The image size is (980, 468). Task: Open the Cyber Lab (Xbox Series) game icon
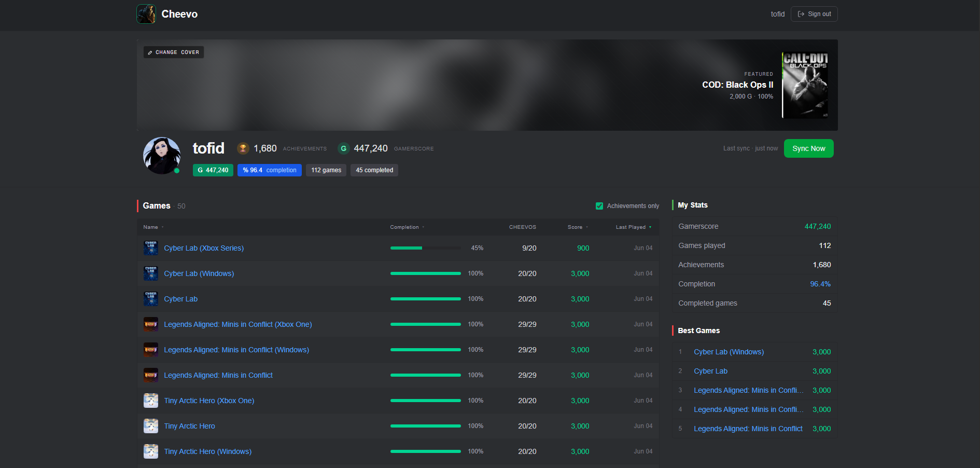click(x=151, y=248)
